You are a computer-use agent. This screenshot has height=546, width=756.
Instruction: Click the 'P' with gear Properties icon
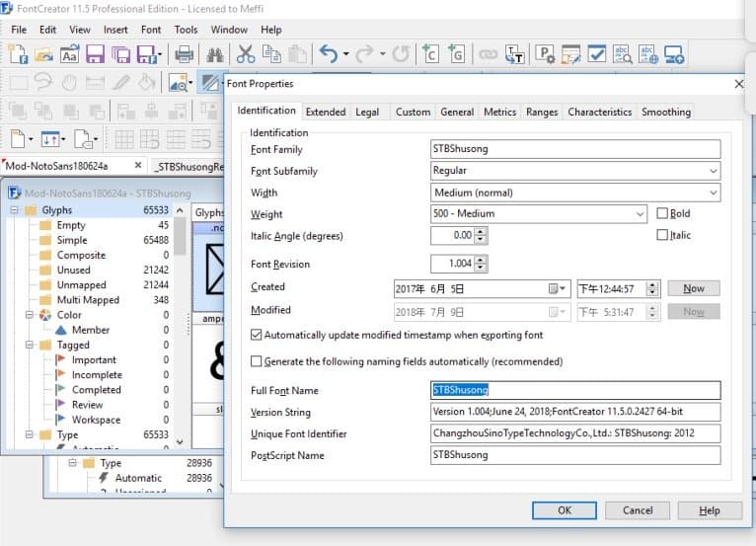coord(546,54)
